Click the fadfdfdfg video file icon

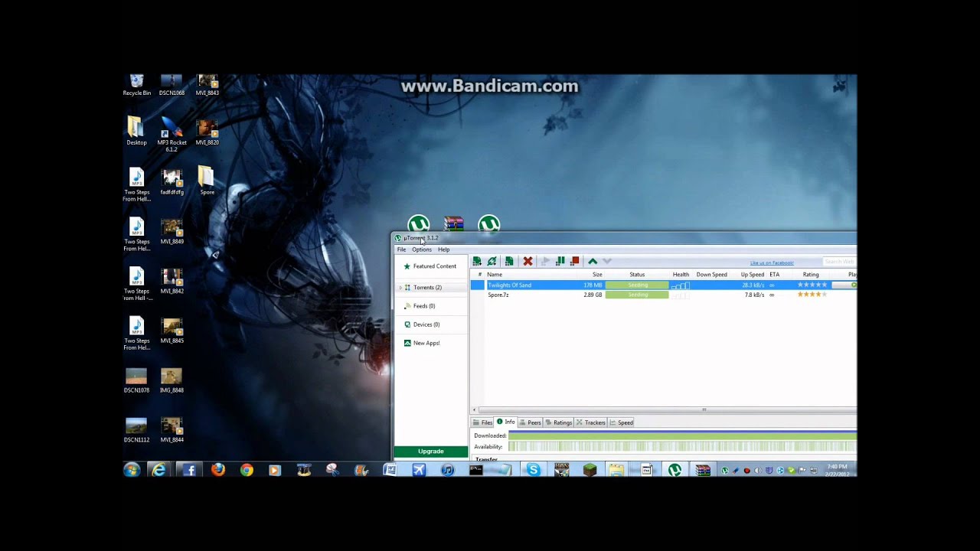click(171, 182)
